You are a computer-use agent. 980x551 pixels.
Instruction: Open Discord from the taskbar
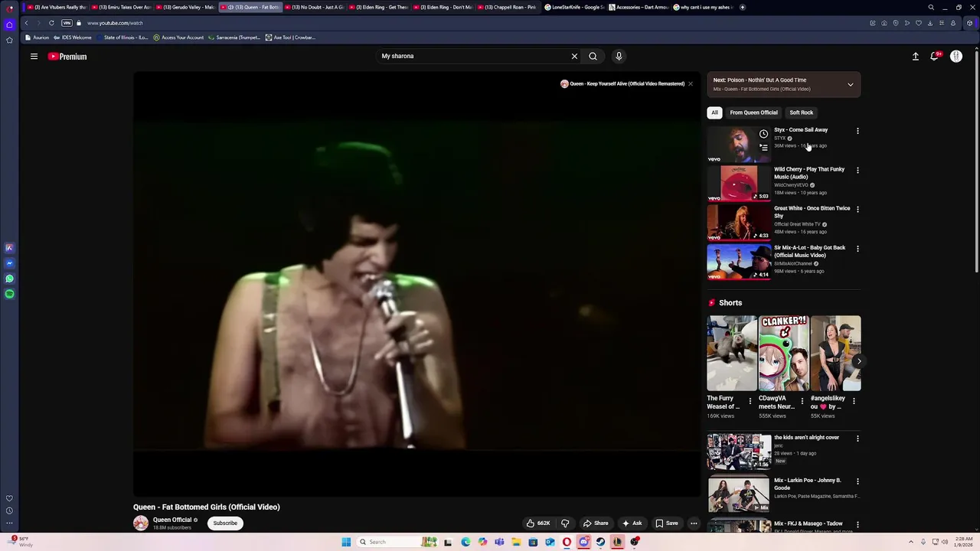pos(583,542)
